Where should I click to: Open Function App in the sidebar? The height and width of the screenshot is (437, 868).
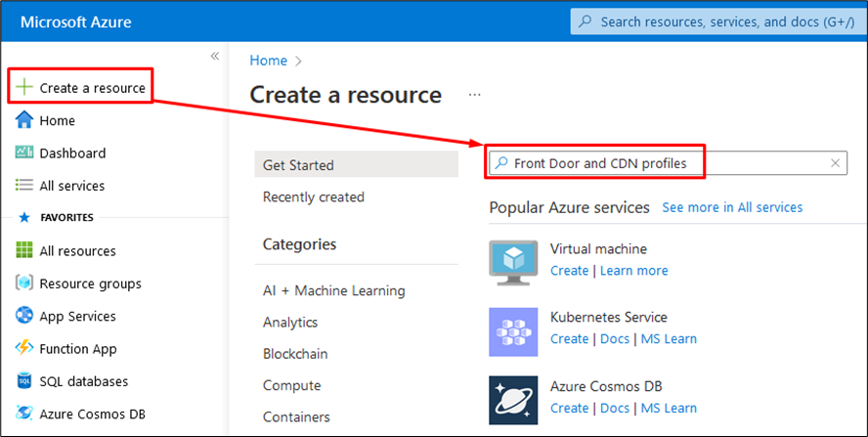[x=78, y=349]
